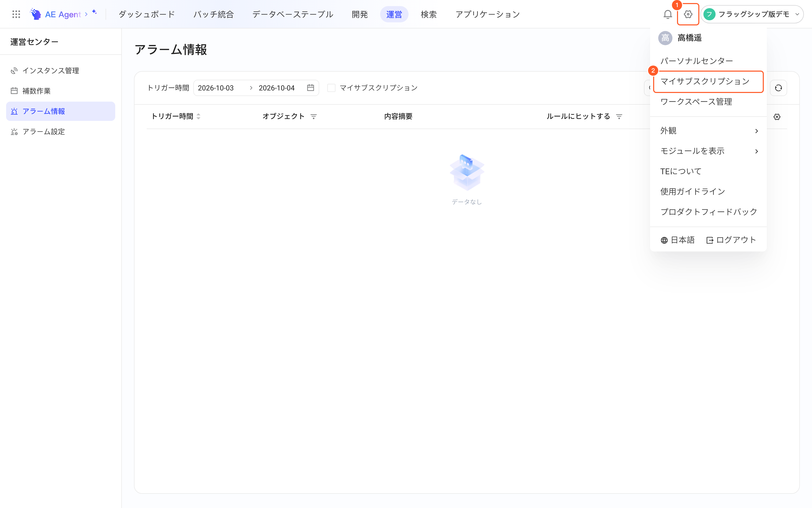Open the notifications bell
812x508 pixels.
(668, 14)
